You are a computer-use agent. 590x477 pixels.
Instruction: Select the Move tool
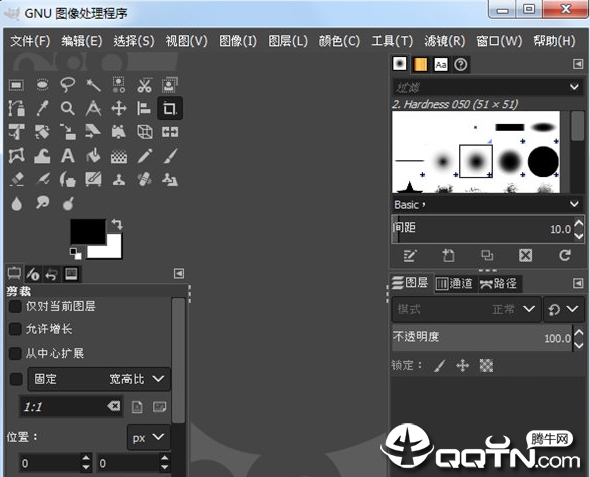click(119, 109)
